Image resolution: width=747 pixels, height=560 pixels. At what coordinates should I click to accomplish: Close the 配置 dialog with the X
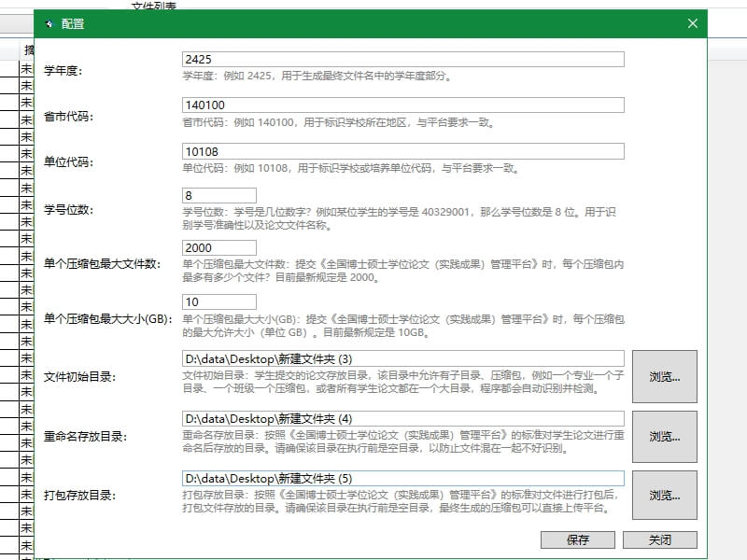pyautogui.click(x=692, y=23)
